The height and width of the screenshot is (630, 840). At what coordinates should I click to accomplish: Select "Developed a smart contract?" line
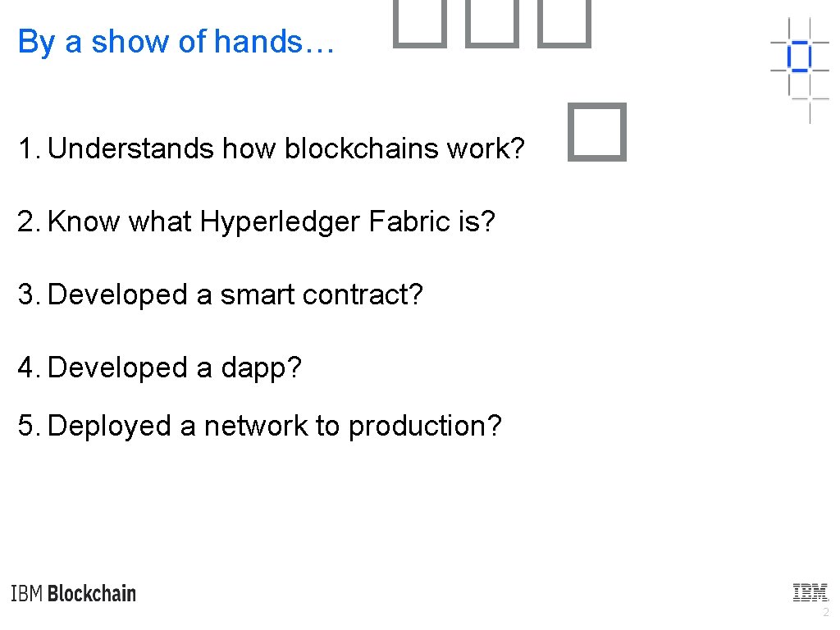tap(220, 294)
